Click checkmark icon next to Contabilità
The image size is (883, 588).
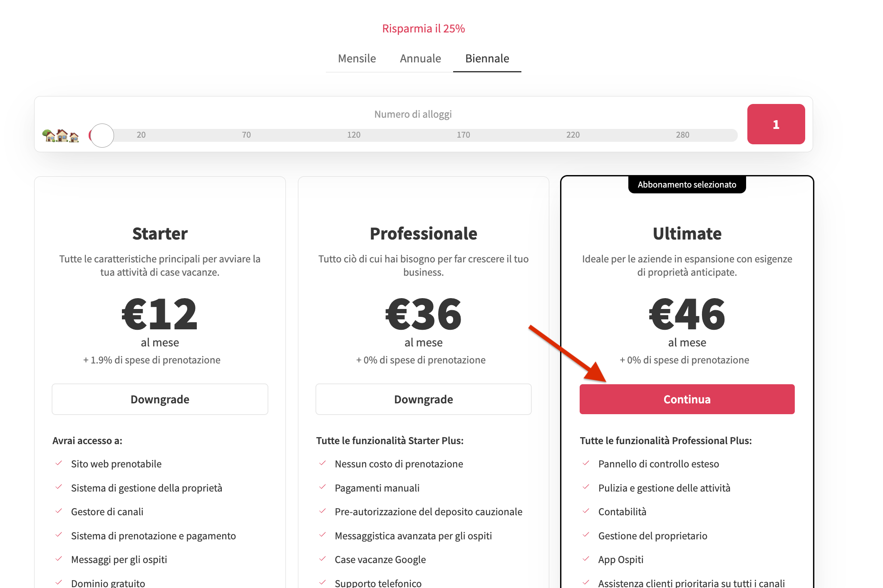click(x=586, y=511)
